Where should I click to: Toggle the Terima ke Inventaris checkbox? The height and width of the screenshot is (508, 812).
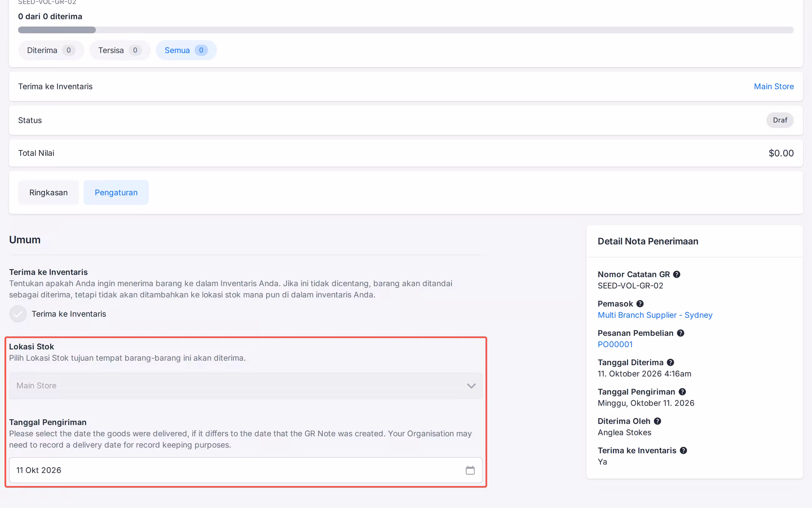coord(18,314)
